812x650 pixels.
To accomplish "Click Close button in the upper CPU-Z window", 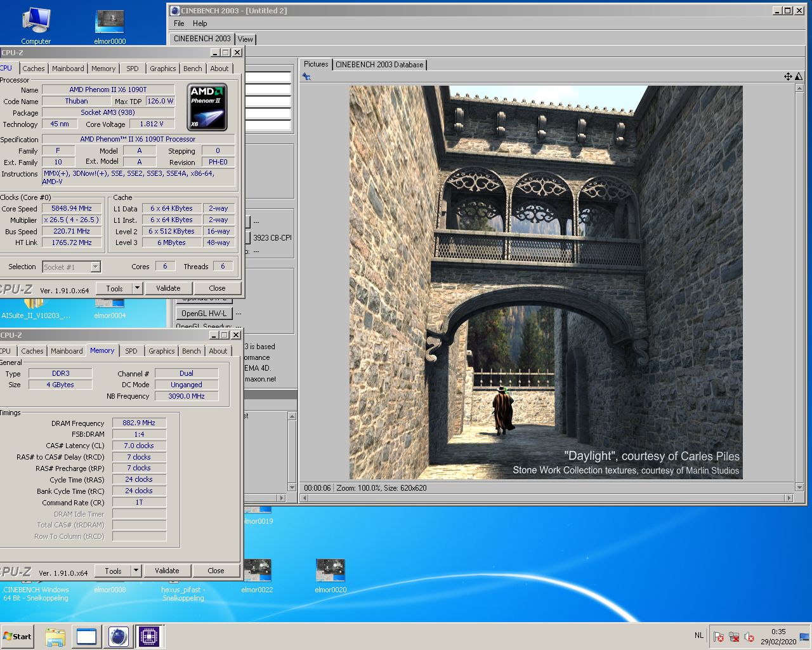I will pyautogui.click(x=217, y=288).
